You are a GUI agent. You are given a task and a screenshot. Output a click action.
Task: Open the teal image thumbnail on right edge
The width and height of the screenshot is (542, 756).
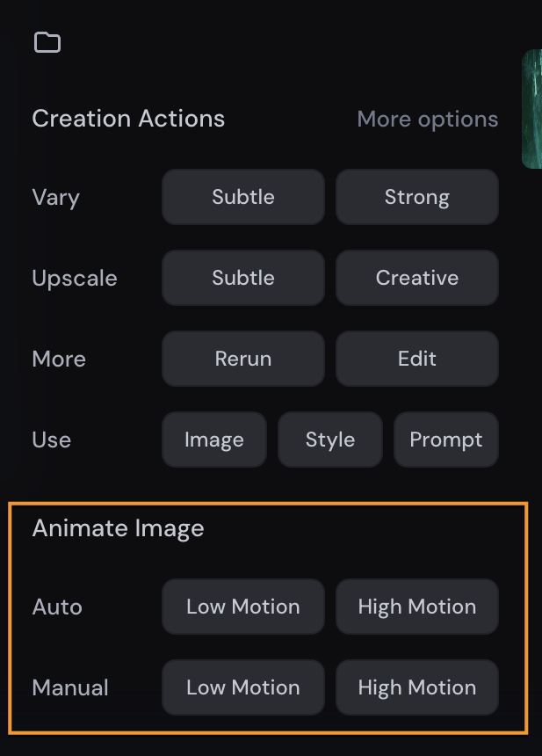pos(532,109)
